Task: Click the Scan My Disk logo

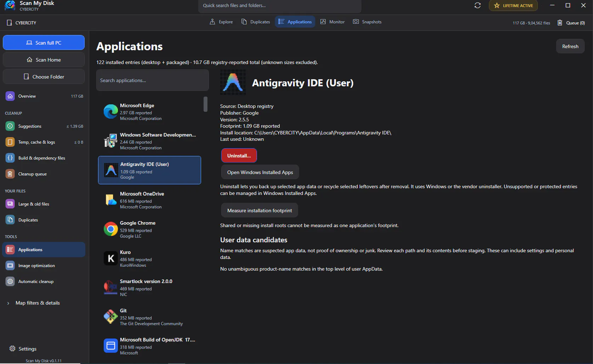Action: click(10, 5)
